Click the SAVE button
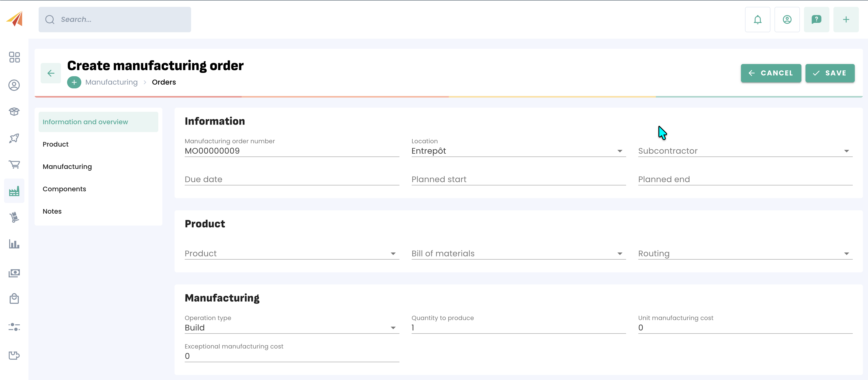This screenshot has width=868, height=380. (830, 73)
